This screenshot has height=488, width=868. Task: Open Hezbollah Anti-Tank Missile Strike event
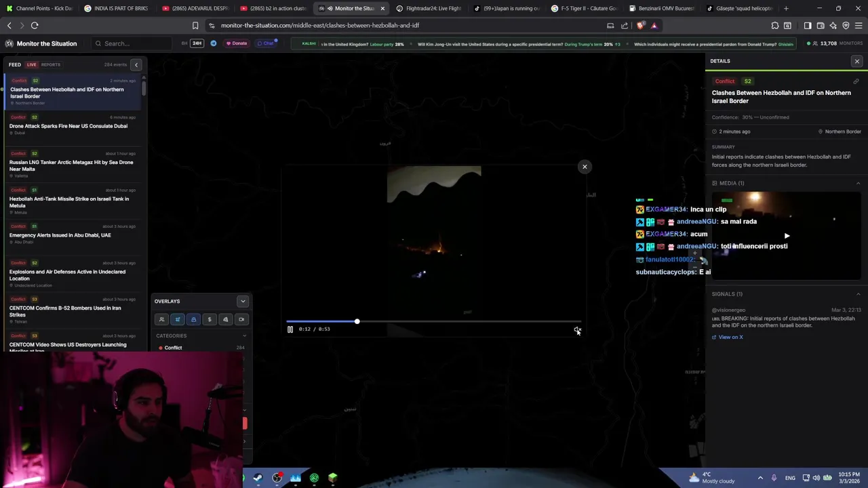pyautogui.click(x=73, y=202)
